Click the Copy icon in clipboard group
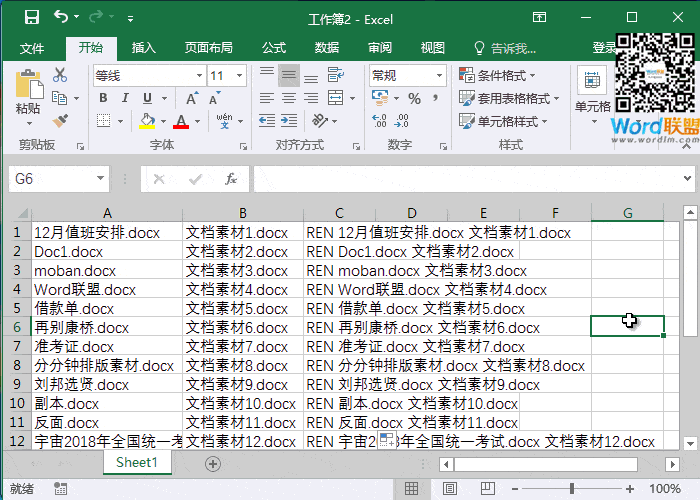The width and height of the screenshot is (700, 500). (59, 98)
